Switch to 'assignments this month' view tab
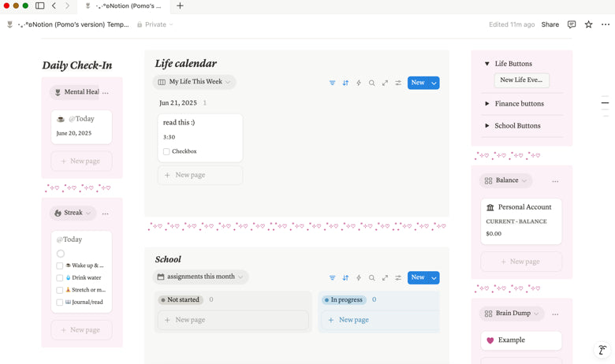This screenshot has width=615, height=364. pyautogui.click(x=201, y=277)
